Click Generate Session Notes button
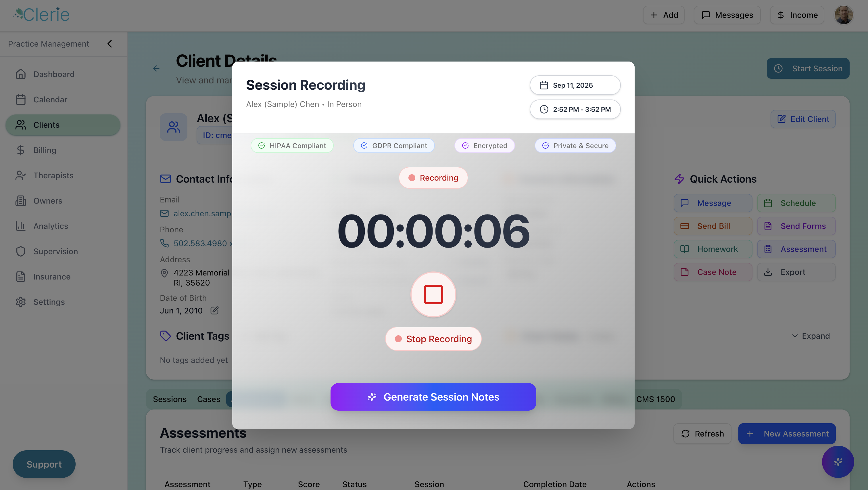Image resolution: width=868 pixels, height=490 pixels. 433,397
